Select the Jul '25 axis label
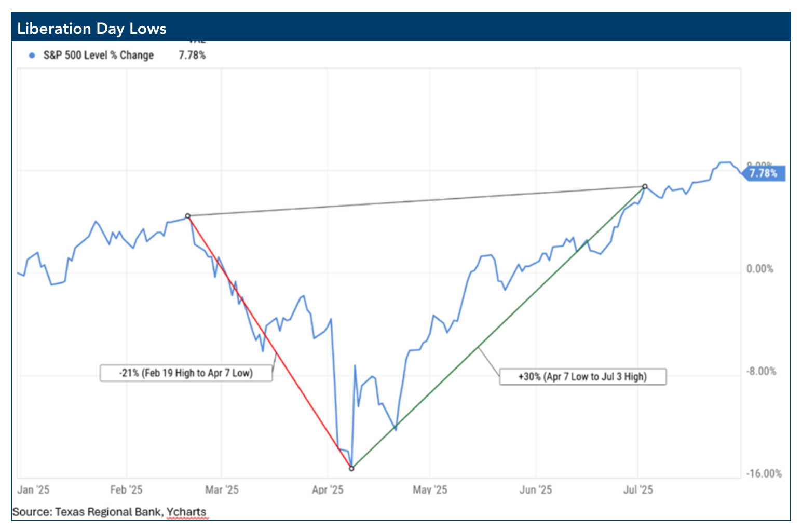 tap(638, 490)
